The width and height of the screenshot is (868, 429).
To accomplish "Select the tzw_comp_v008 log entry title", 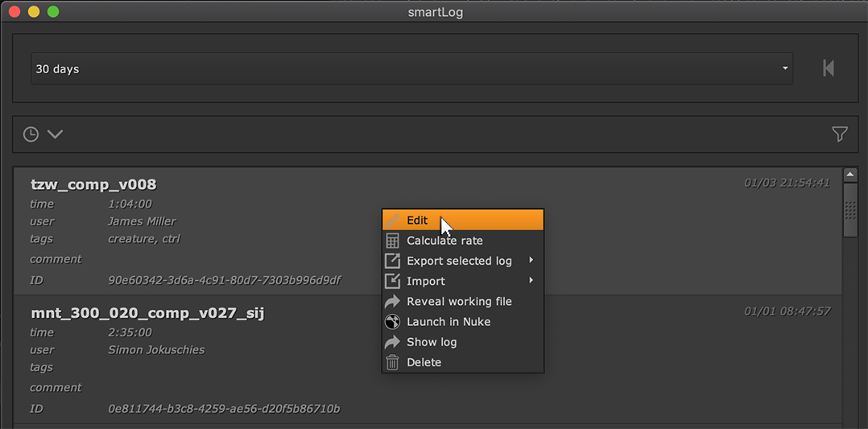I will [93, 184].
